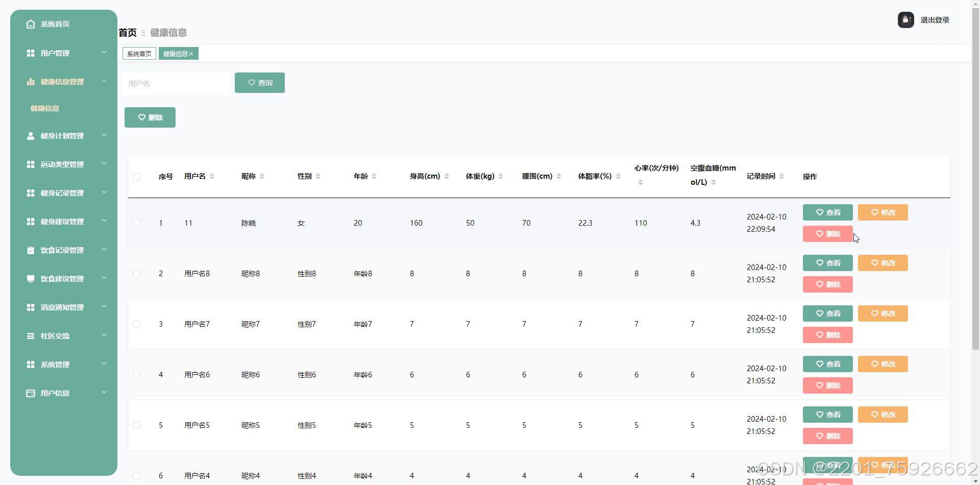Sort by 体重(kg) column arrows
Image resolution: width=980 pixels, height=485 pixels.
pyautogui.click(x=501, y=176)
